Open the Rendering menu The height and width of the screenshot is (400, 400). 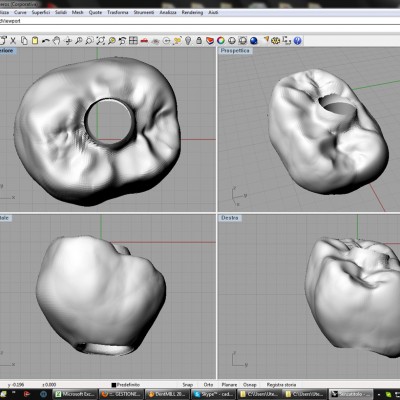click(x=192, y=12)
